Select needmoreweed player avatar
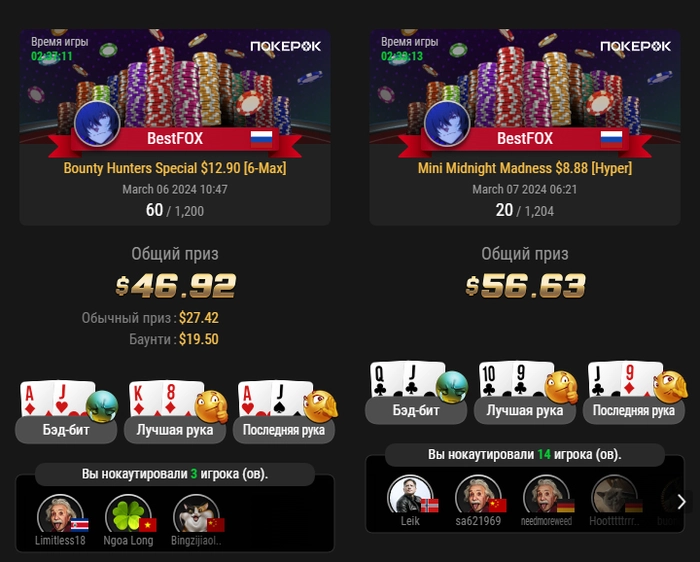700x562 pixels. [546, 495]
